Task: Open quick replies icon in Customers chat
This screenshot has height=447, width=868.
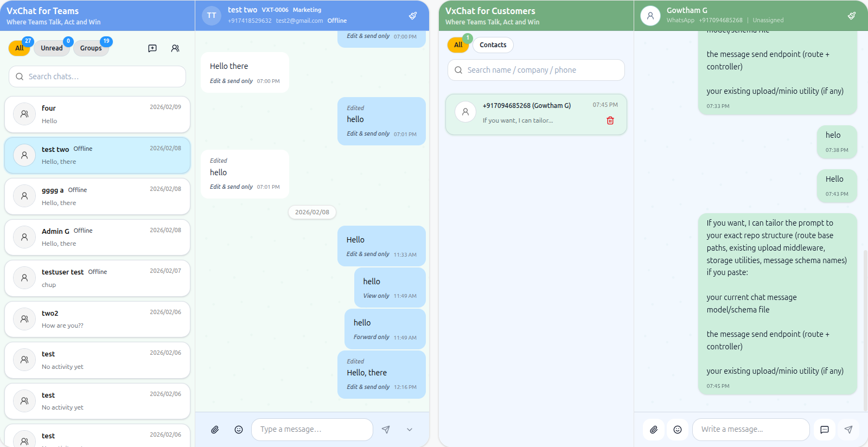Action: coord(825,430)
